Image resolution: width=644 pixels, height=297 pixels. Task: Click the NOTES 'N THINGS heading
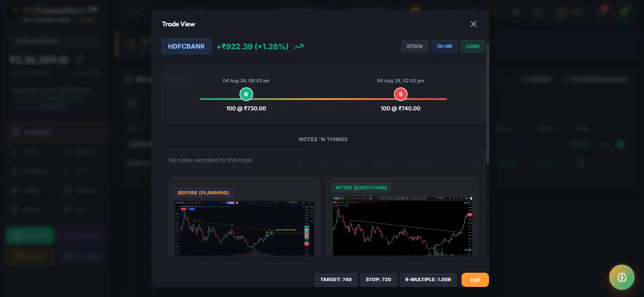(323, 139)
